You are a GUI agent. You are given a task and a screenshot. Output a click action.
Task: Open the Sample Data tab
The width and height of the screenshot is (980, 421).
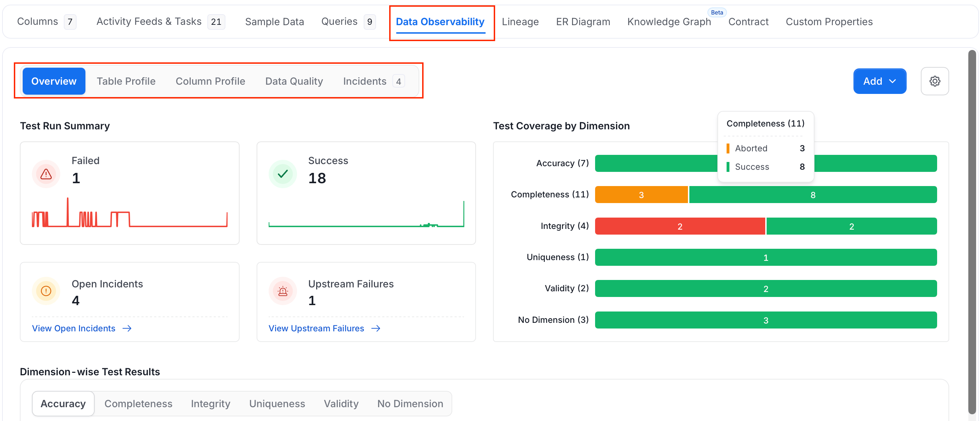pyautogui.click(x=274, y=22)
